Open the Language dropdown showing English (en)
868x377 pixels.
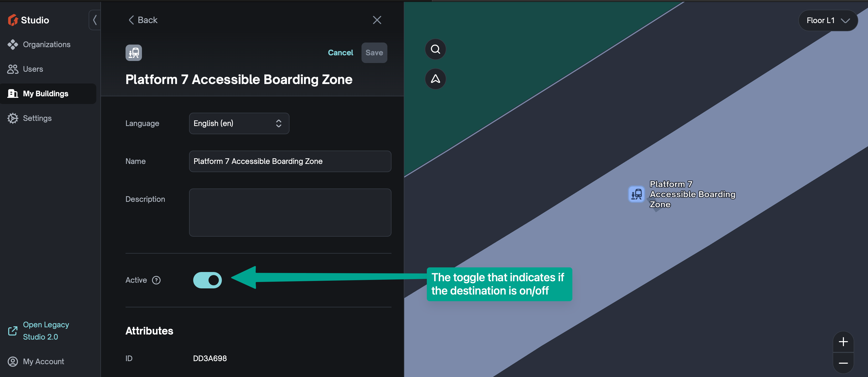pos(239,123)
